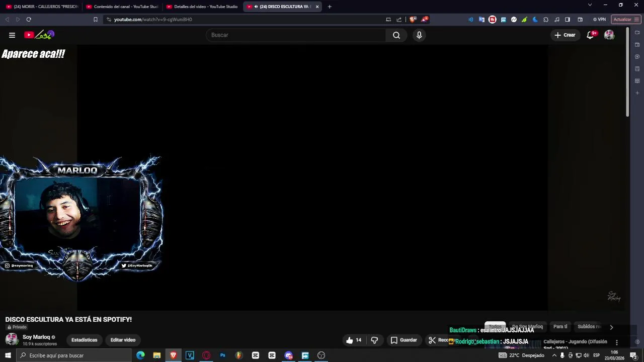
Task: Open the Crear create menu
Action: coord(565,35)
